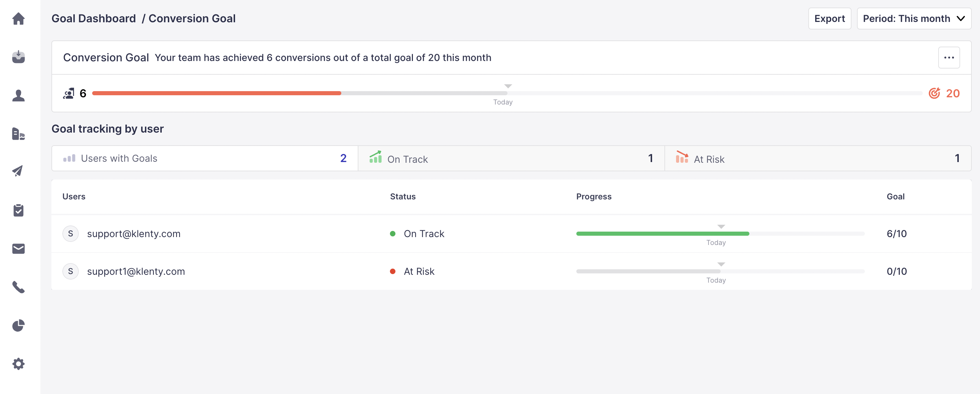
Task: Open the Reports pie chart icon
Action: pyautogui.click(x=18, y=325)
